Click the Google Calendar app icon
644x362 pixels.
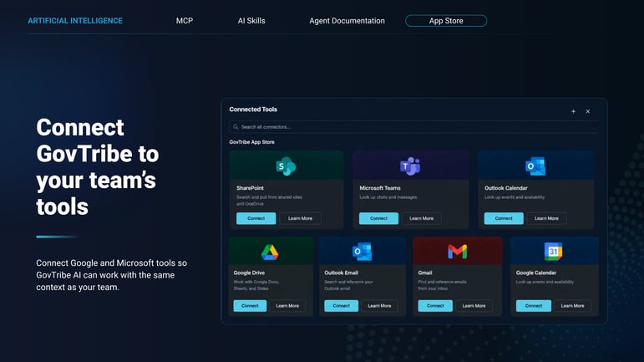tap(553, 252)
